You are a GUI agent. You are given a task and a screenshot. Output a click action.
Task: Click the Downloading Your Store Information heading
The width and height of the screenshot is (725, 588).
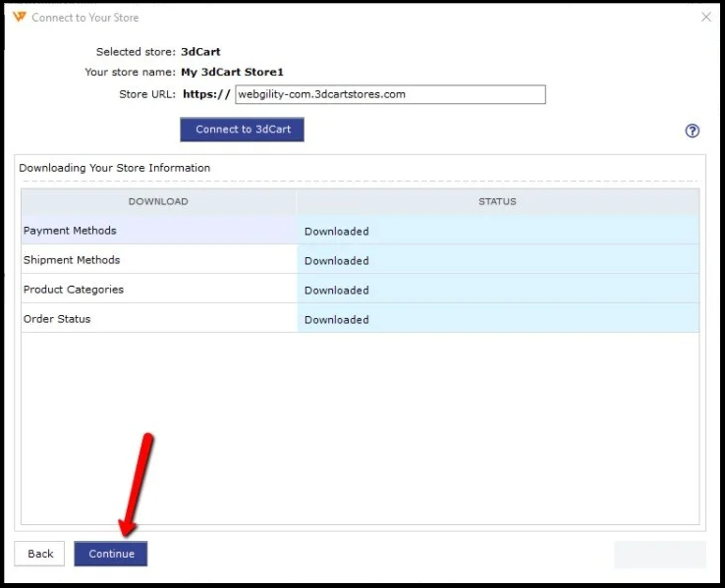(x=115, y=168)
